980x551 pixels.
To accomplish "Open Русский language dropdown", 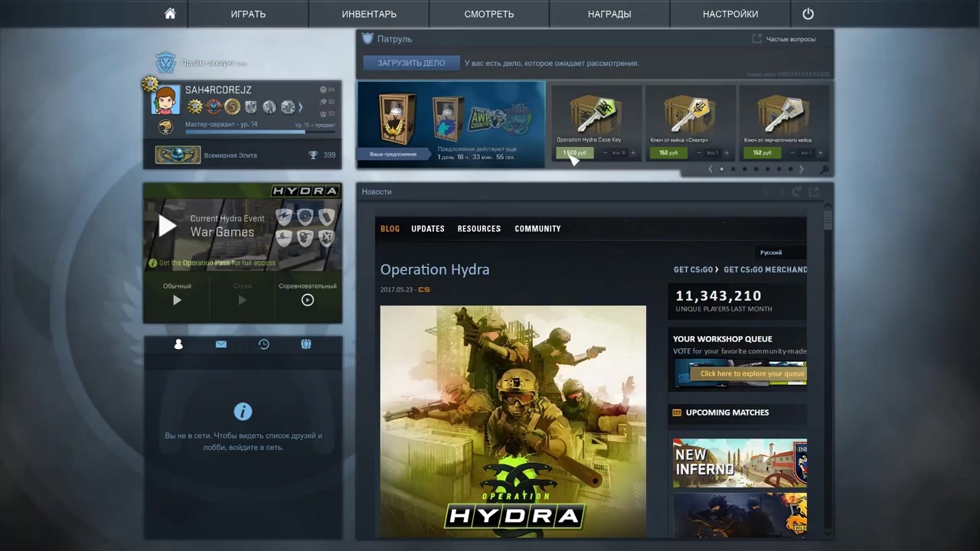I will [781, 253].
